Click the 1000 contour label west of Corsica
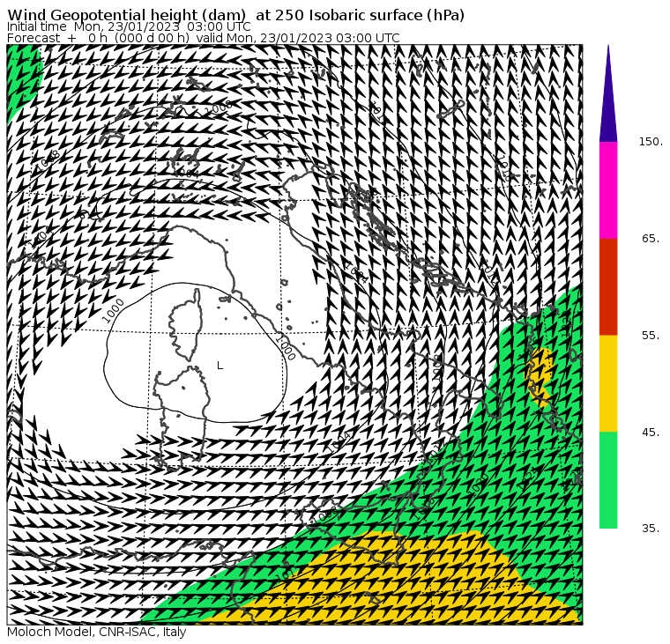670x644 pixels. click(x=114, y=311)
